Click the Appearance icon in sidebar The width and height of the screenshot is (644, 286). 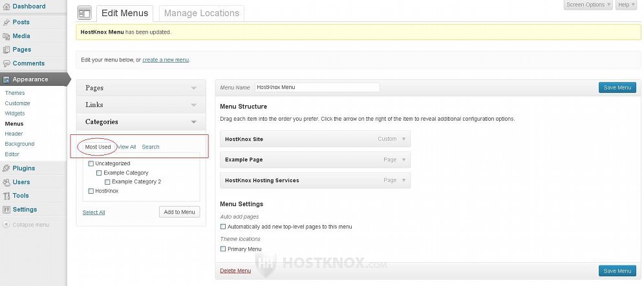click(6, 79)
